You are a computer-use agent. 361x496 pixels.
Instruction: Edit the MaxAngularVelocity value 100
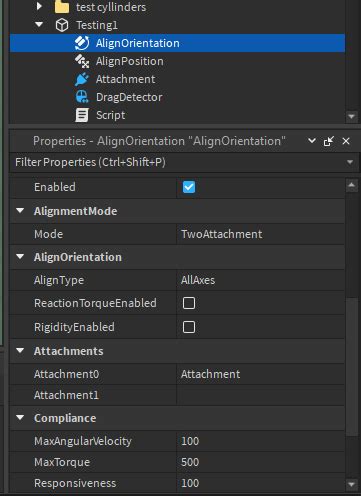pyautogui.click(x=261, y=441)
